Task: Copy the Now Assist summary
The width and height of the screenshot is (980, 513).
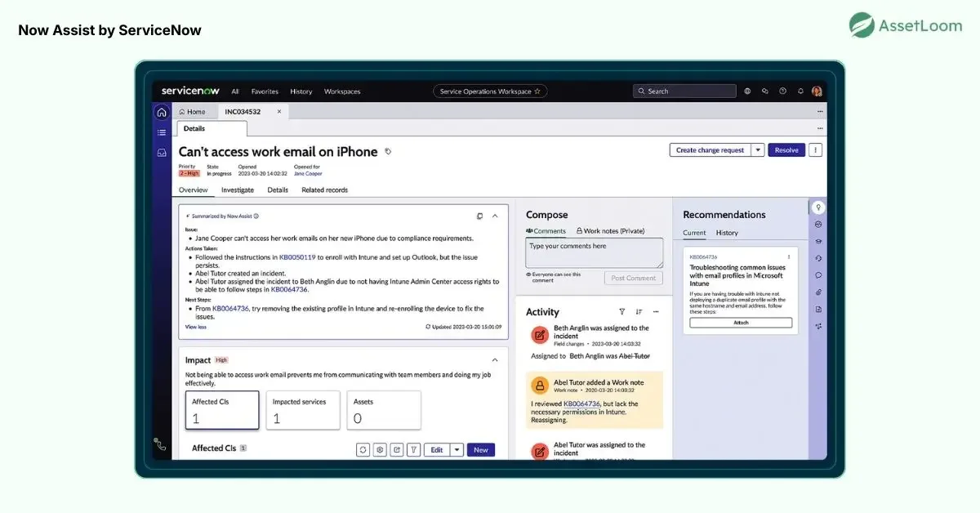Action: point(480,216)
